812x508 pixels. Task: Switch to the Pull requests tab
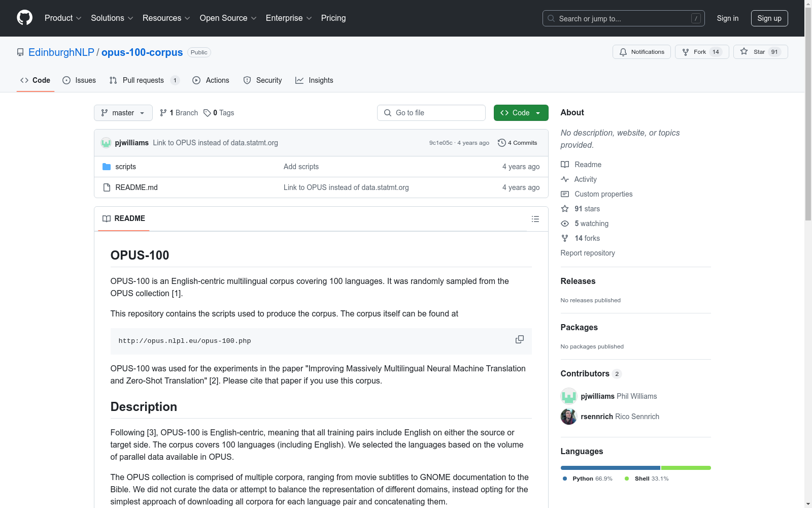[x=145, y=80]
